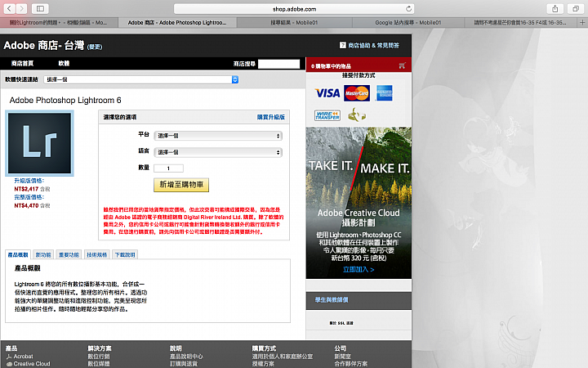
Task: Click the store search input field
Action: [x=278, y=64]
